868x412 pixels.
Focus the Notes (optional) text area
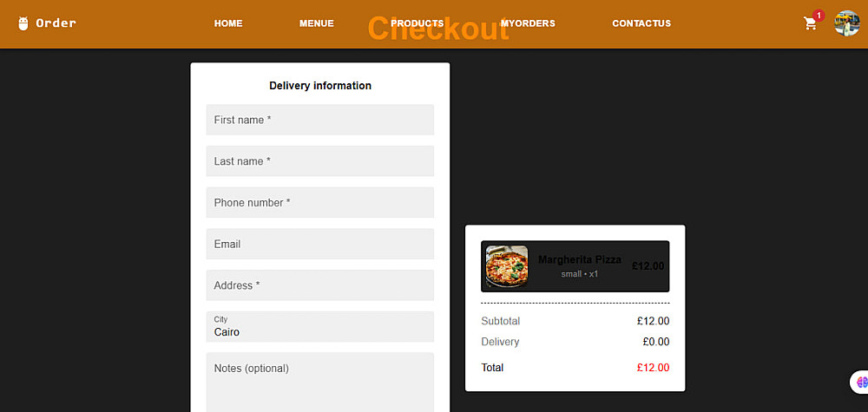click(x=320, y=383)
